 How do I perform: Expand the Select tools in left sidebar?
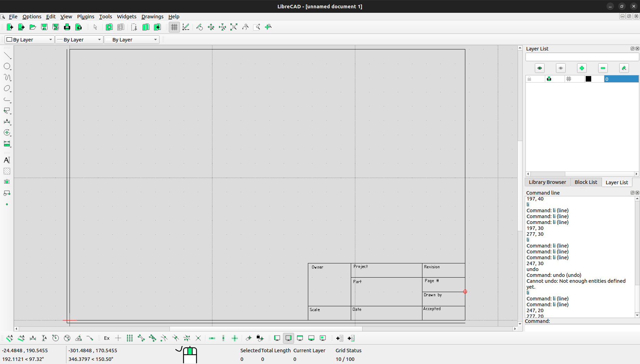coord(7,111)
